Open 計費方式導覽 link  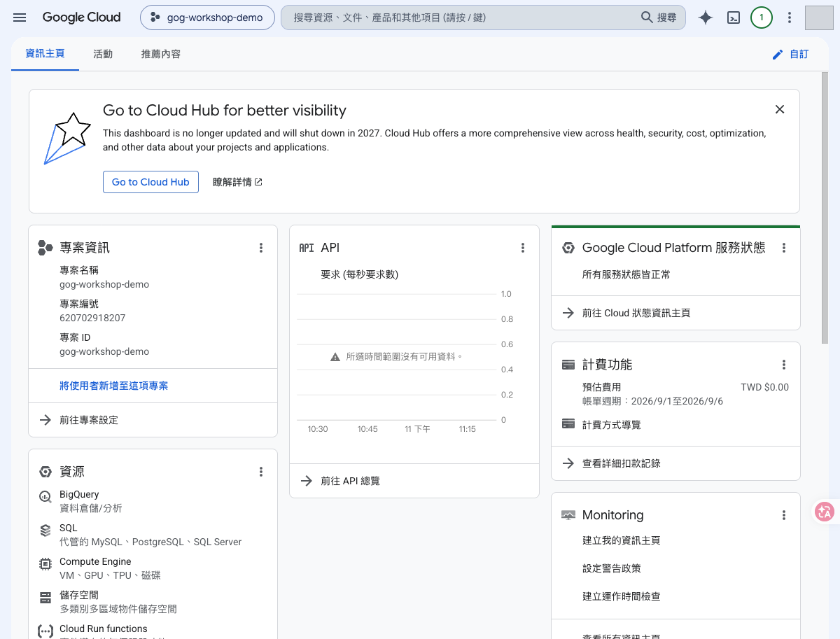pyautogui.click(x=612, y=425)
